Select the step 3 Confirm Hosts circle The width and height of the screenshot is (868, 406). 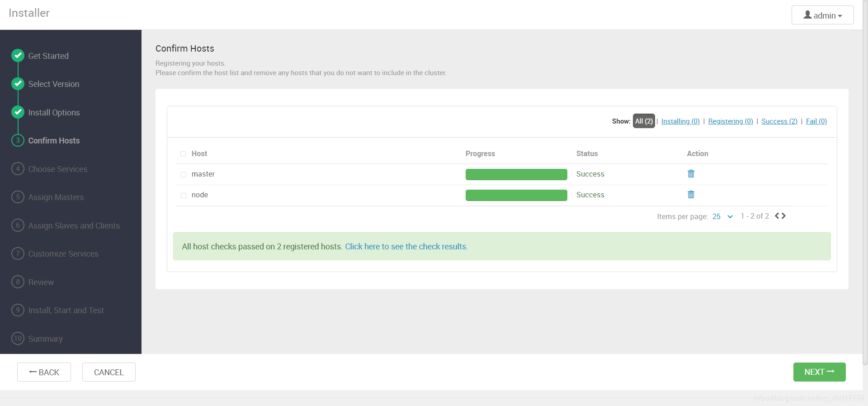18,140
